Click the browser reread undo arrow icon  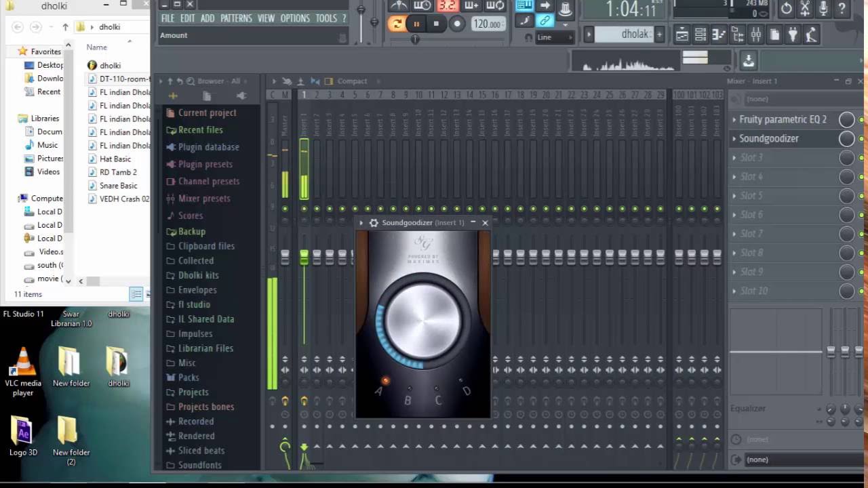pyautogui.click(x=180, y=81)
